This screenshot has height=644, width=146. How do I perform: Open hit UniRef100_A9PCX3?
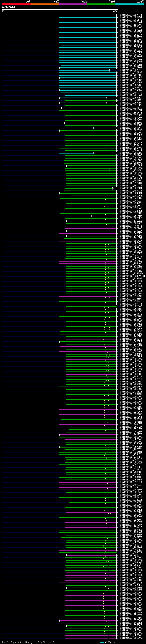click(x=131, y=30)
